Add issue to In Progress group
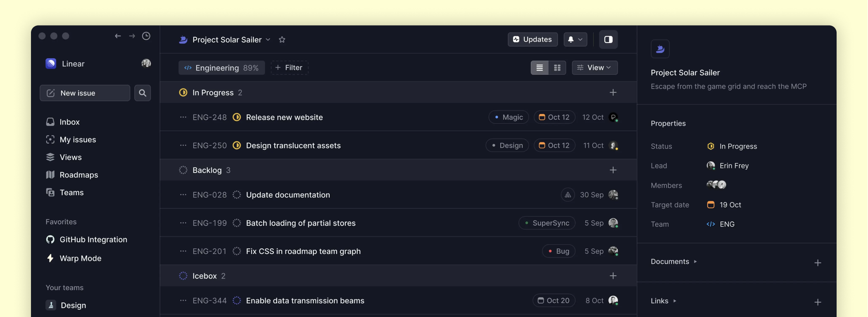This screenshot has height=317, width=868. [x=613, y=92]
